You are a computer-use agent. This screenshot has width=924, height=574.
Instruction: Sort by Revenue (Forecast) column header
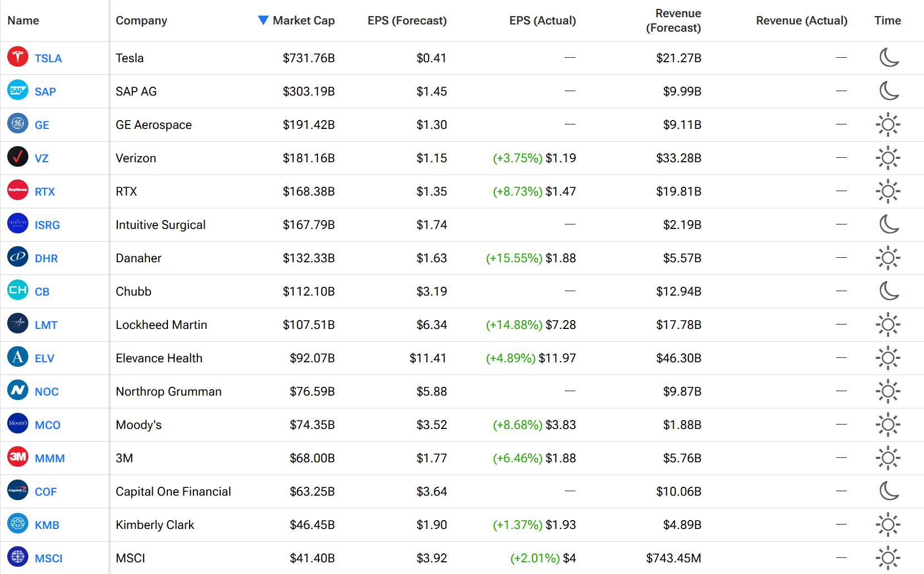click(x=673, y=21)
